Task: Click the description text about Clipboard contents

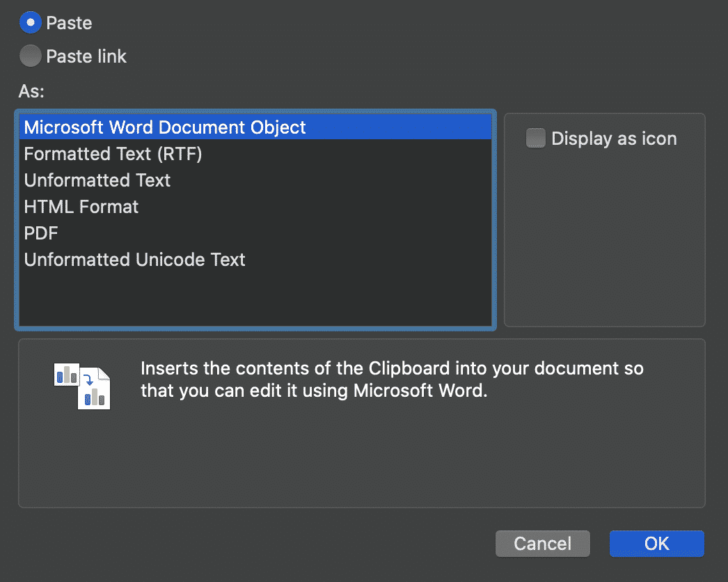Action: pyautogui.click(x=392, y=379)
